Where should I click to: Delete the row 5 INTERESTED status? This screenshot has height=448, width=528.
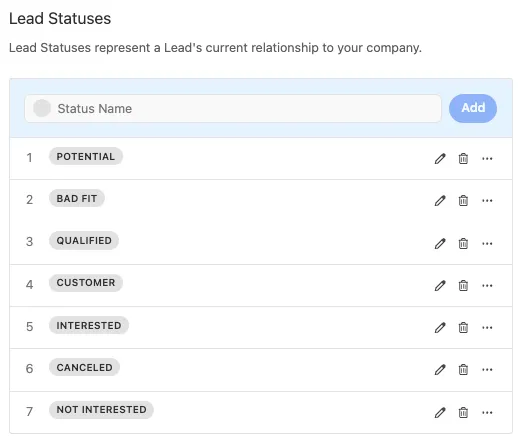pos(463,328)
